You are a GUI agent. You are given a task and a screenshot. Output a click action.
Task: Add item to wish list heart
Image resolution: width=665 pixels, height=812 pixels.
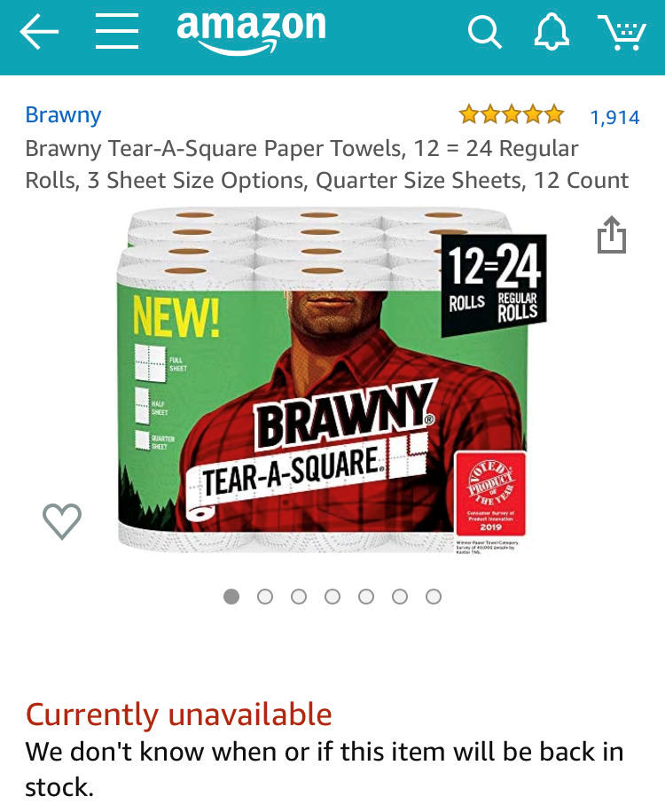click(x=62, y=520)
